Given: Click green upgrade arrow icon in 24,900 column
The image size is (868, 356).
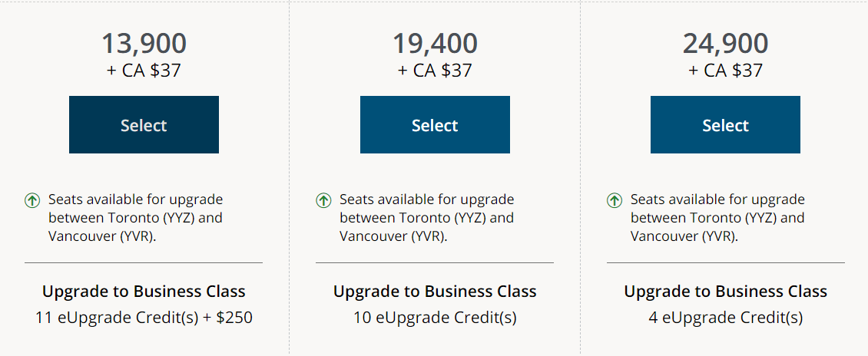Looking at the screenshot, I should pos(615,200).
